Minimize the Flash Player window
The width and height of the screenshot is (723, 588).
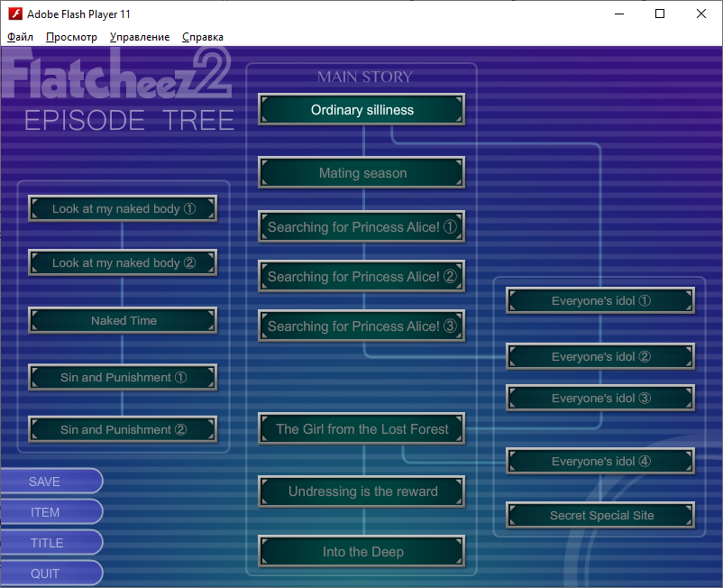(619, 14)
